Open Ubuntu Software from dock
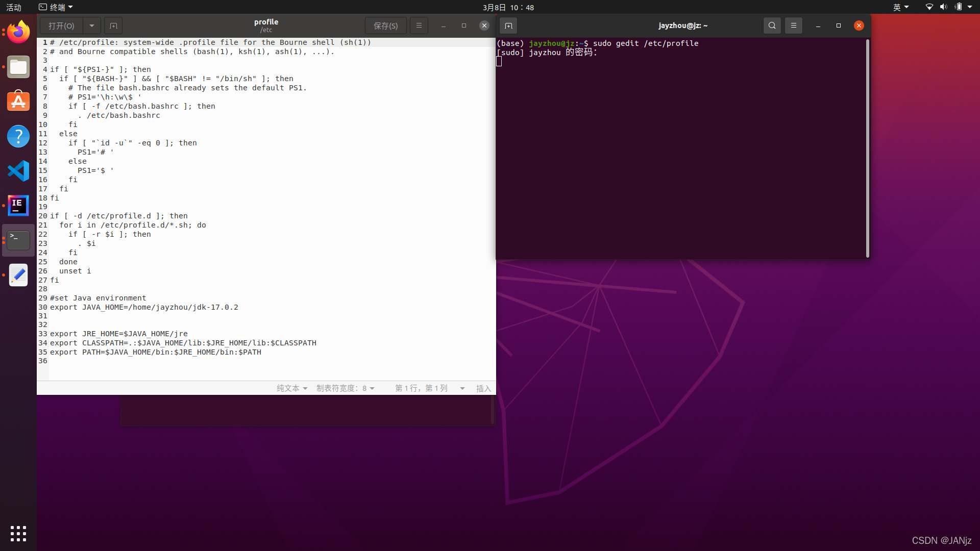Screen dimensions: 980x551 (18, 102)
